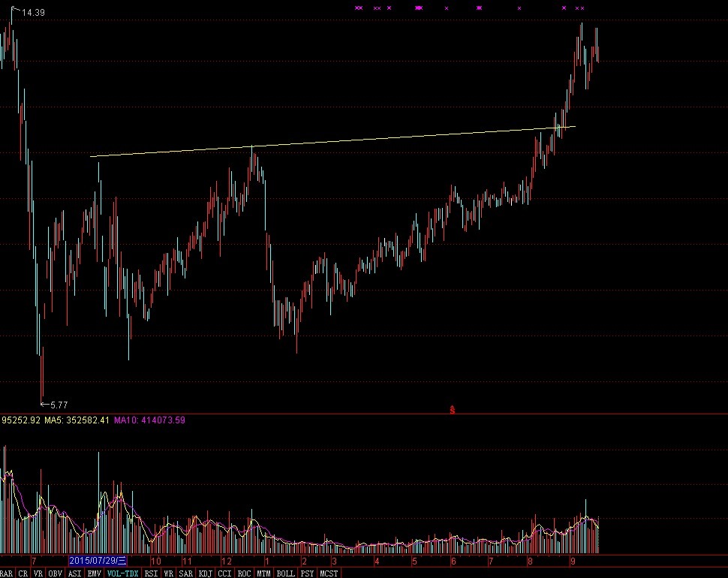Open the ROC indicator tab

(244, 573)
